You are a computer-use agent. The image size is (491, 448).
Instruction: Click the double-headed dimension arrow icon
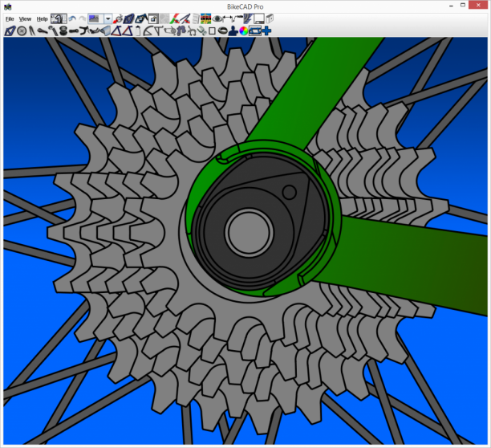click(x=228, y=18)
